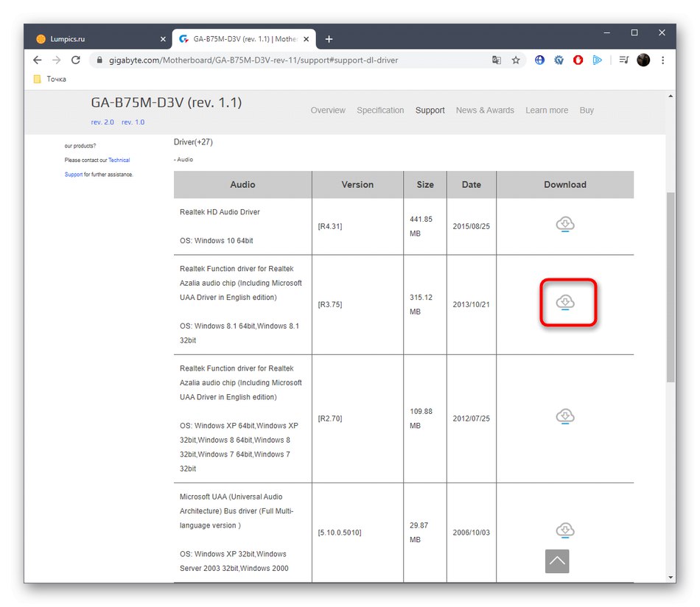Click the page vertical scrollbar thumb

click(x=671, y=287)
